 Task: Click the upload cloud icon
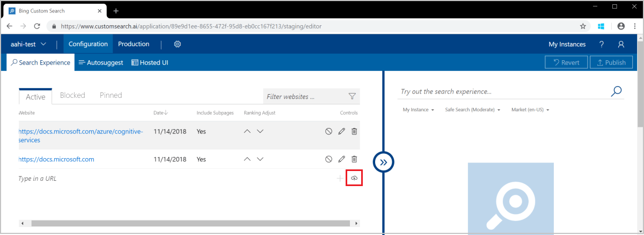(x=354, y=178)
